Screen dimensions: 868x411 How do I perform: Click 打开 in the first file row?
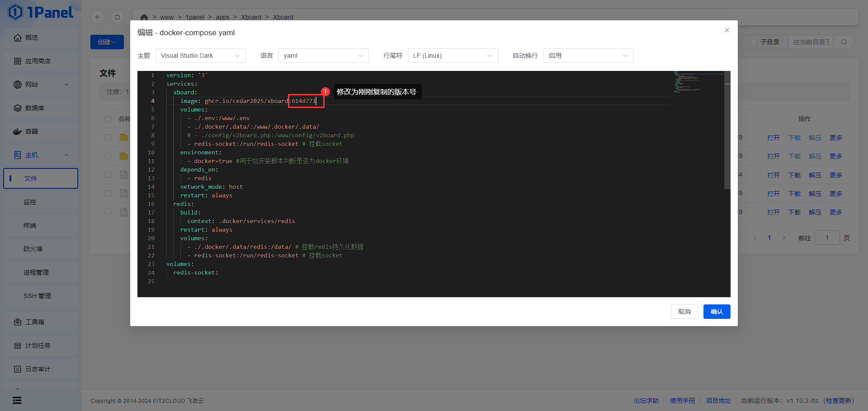(x=774, y=138)
